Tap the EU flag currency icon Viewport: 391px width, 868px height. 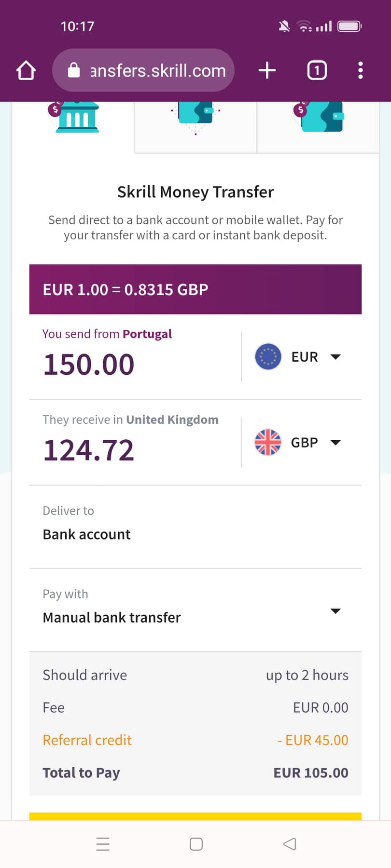click(268, 357)
